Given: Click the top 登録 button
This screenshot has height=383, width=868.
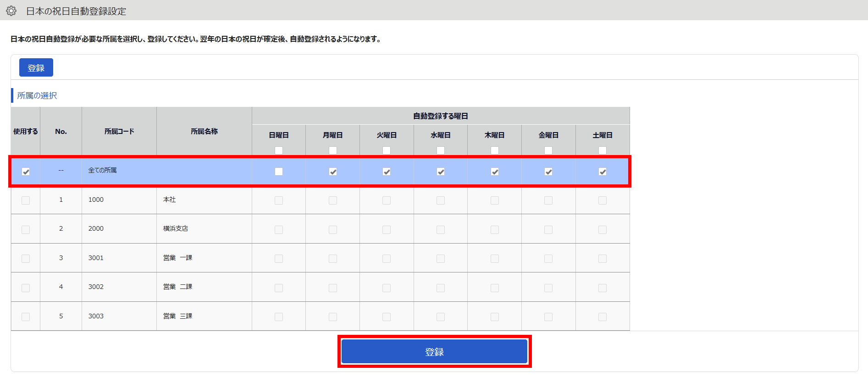Looking at the screenshot, I should click(36, 67).
